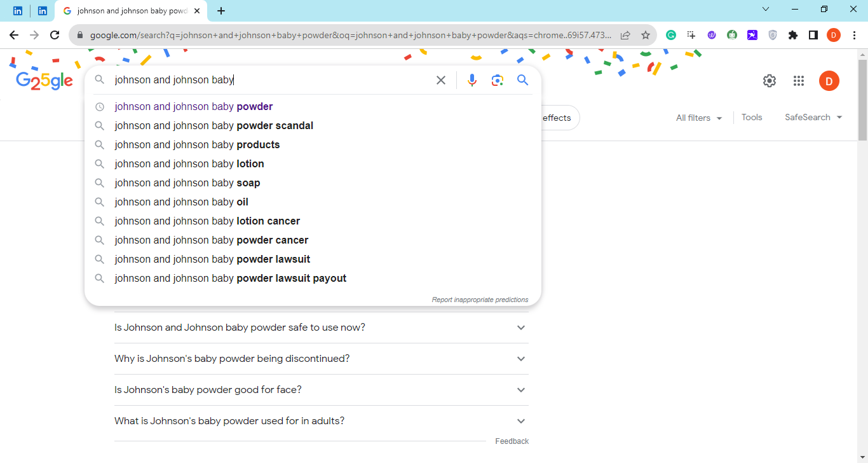Select suggestion baby lotion cancer
868x463 pixels.
tap(313, 221)
